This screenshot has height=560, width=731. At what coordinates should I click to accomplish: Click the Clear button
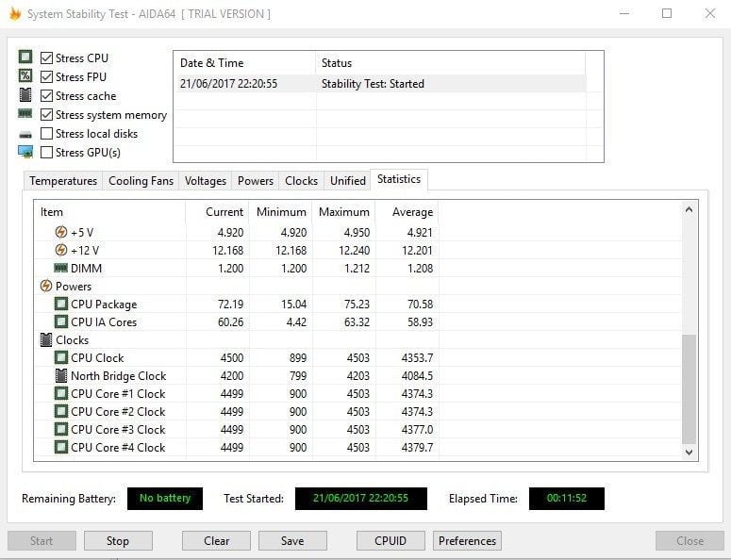tap(216, 541)
